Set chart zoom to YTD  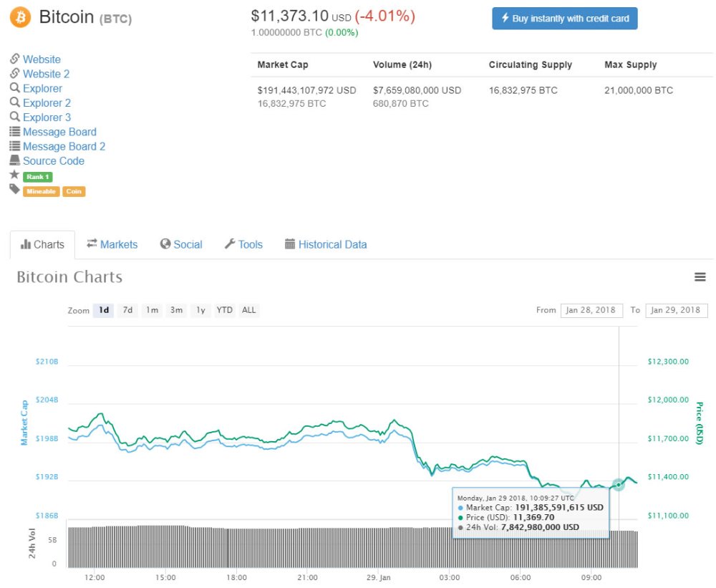point(225,310)
